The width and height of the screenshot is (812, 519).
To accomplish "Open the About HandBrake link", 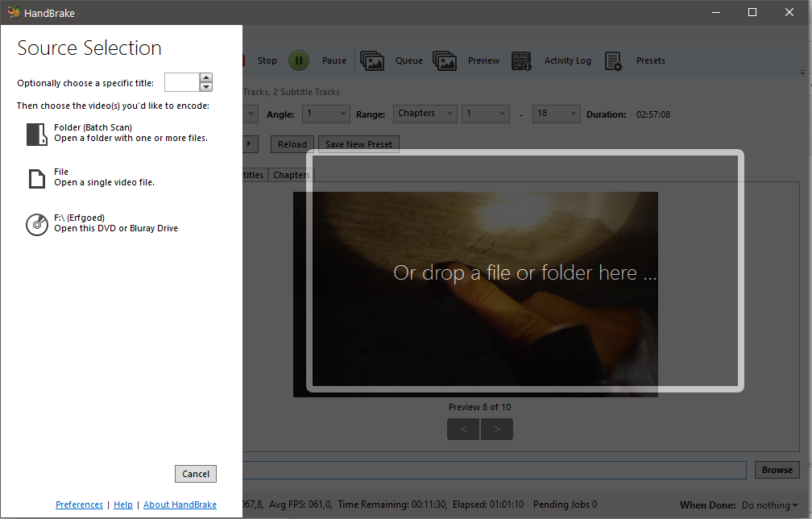I will [x=180, y=504].
